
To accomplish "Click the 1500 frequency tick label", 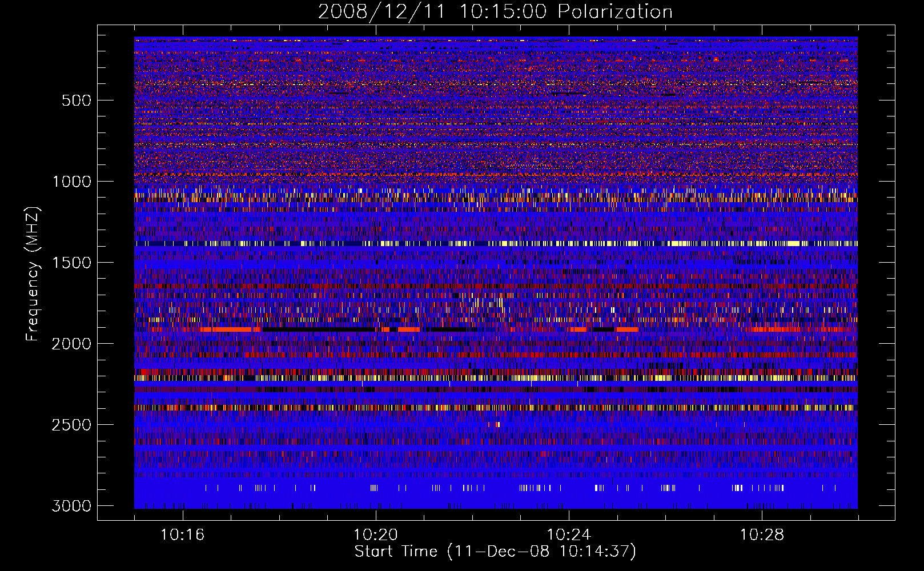I will tap(71, 263).
